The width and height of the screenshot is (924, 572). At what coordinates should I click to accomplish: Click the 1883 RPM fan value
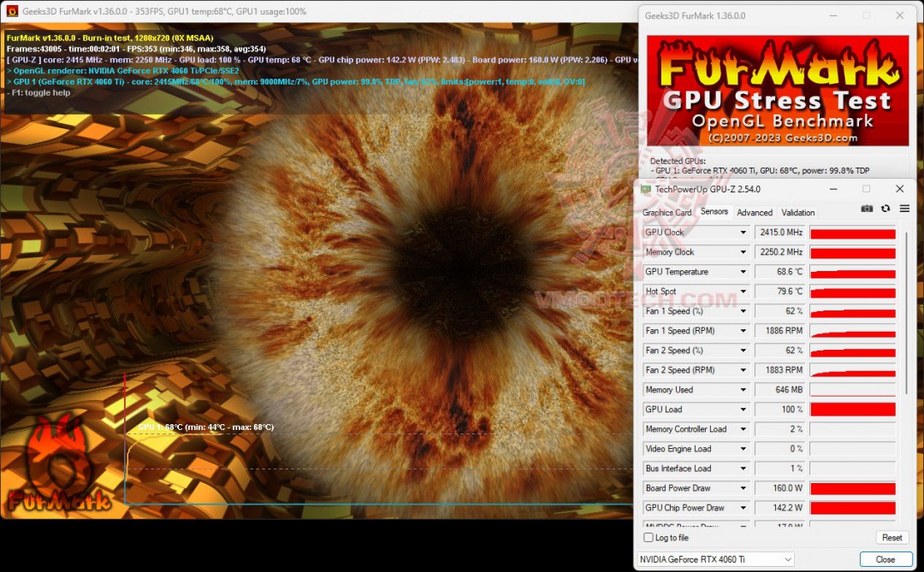coord(780,370)
